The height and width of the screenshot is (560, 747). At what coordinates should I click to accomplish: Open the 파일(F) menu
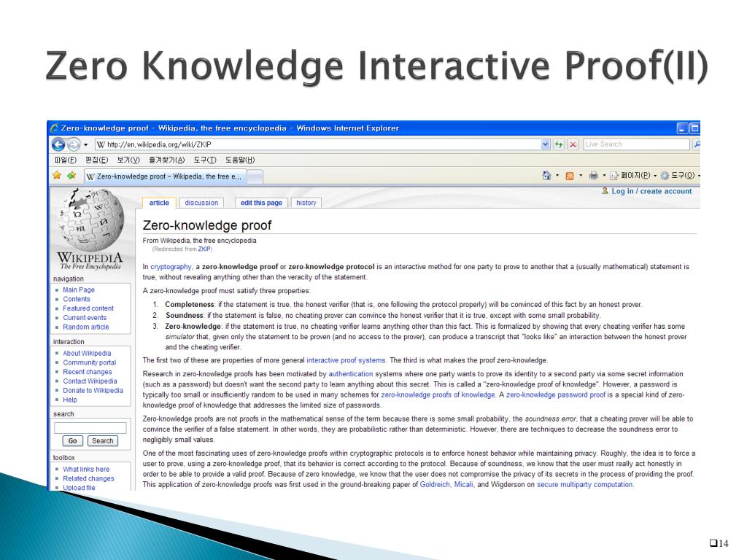65,160
